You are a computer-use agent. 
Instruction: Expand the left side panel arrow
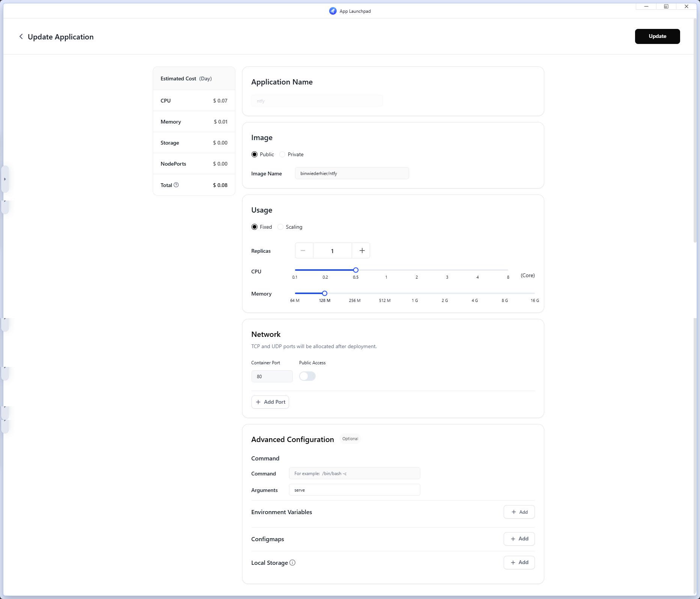(5, 179)
